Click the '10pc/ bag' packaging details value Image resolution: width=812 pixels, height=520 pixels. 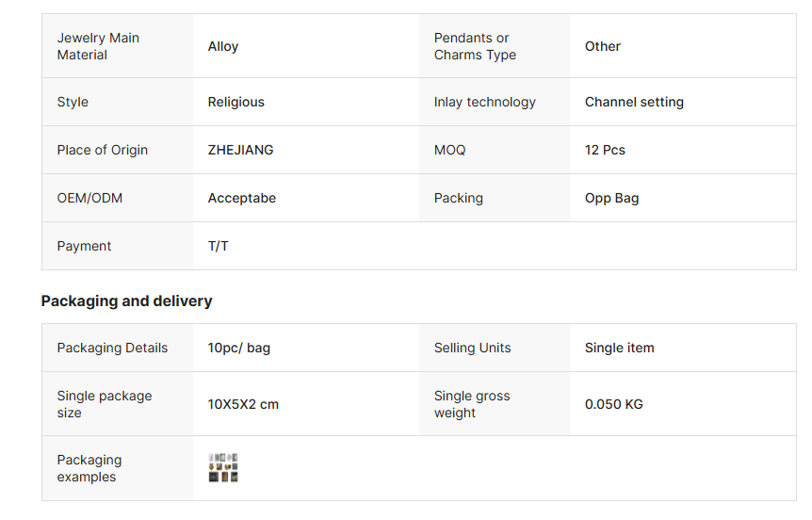239,348
